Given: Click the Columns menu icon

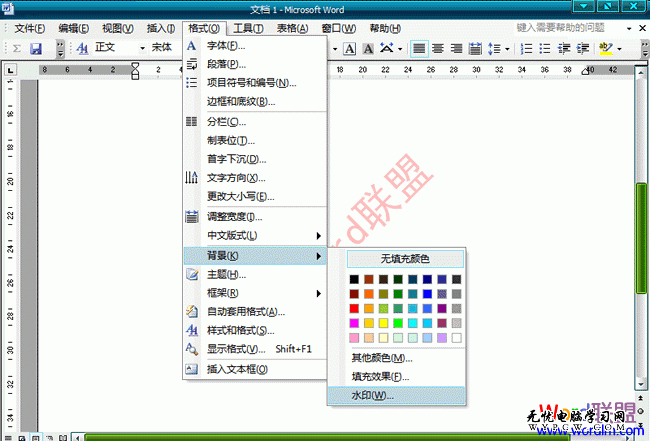Looking at the screenshot, I should point(191,121).
